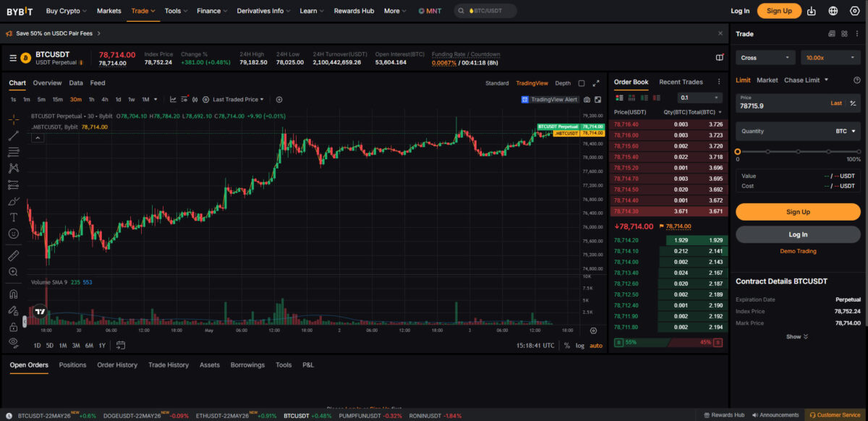The width and height of the screenshot is (868, 421).
Task: Open the BTCUSDT pair list menu icon
Action: click(12, 57)
